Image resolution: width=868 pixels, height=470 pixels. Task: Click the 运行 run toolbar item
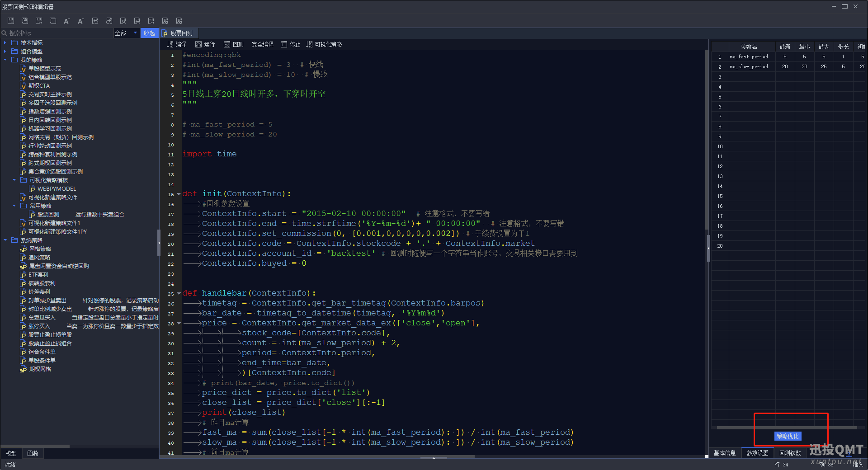[205, 44]
